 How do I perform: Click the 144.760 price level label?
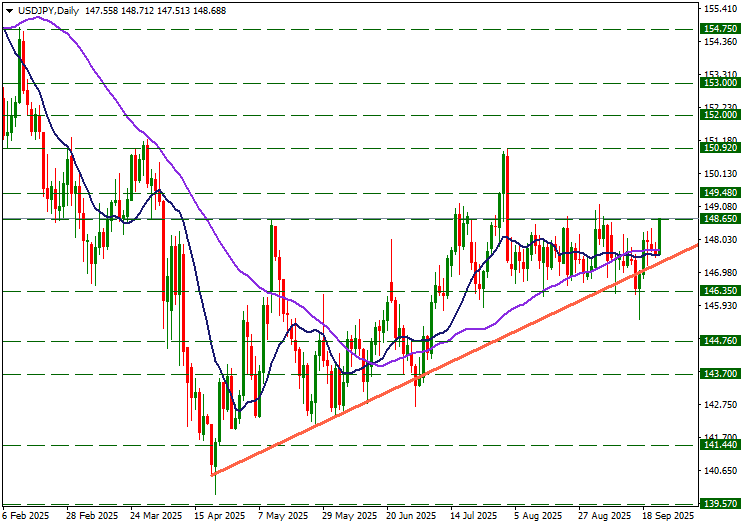click(720, 340)
